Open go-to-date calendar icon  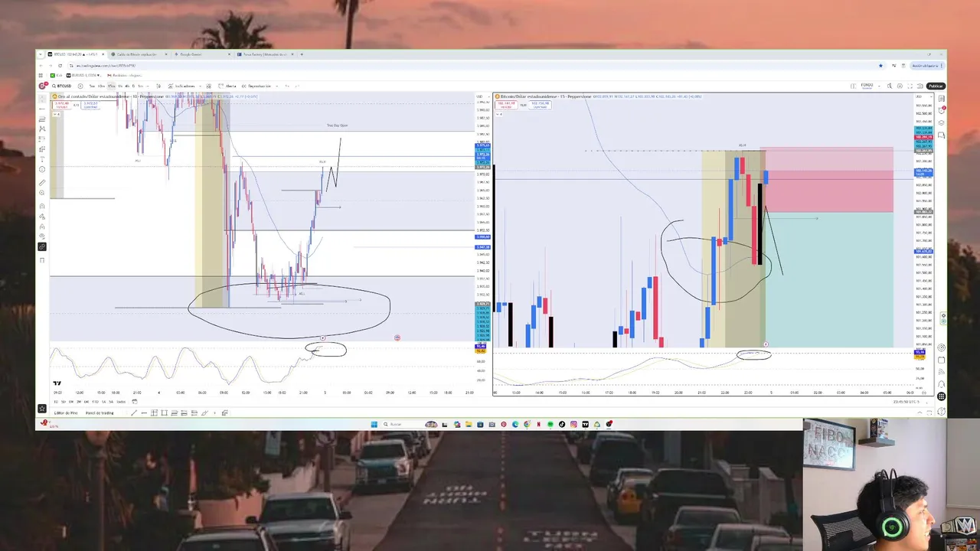point(135,402)
